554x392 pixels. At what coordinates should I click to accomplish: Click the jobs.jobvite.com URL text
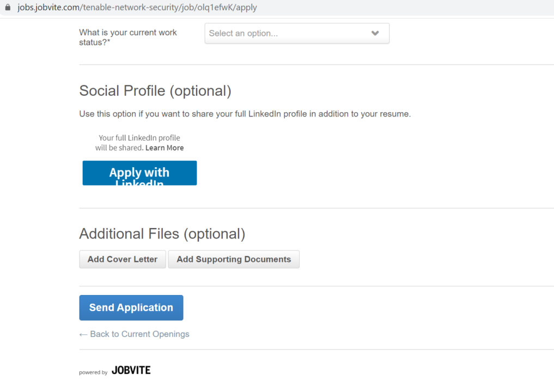[137, 8]
